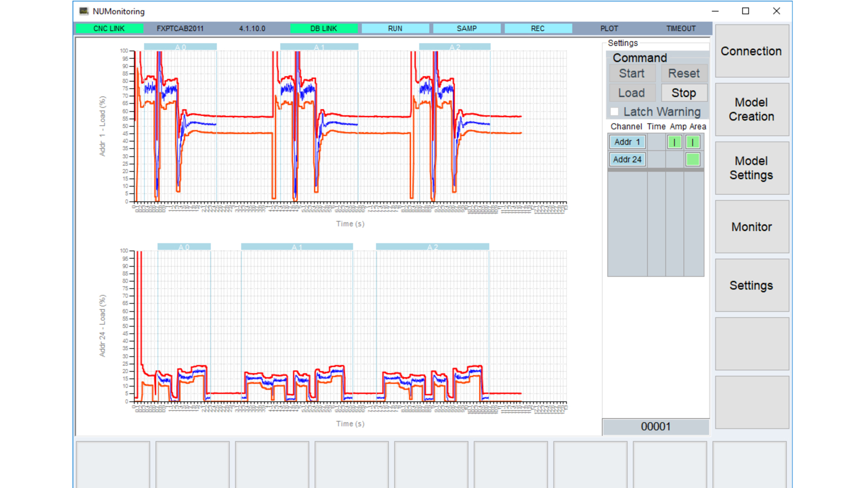Click the REC status indicator
The width and height of the screenshot is (868, 488).
click(538, 28)
